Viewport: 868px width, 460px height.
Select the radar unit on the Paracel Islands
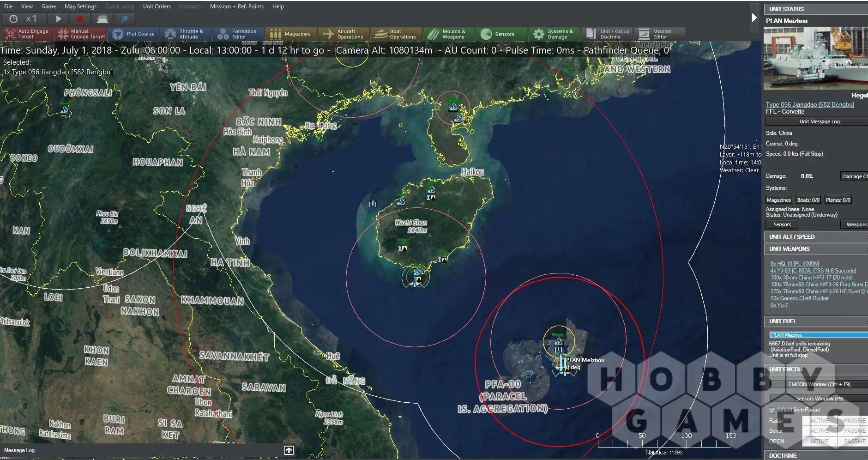click(x=559, y=342)
